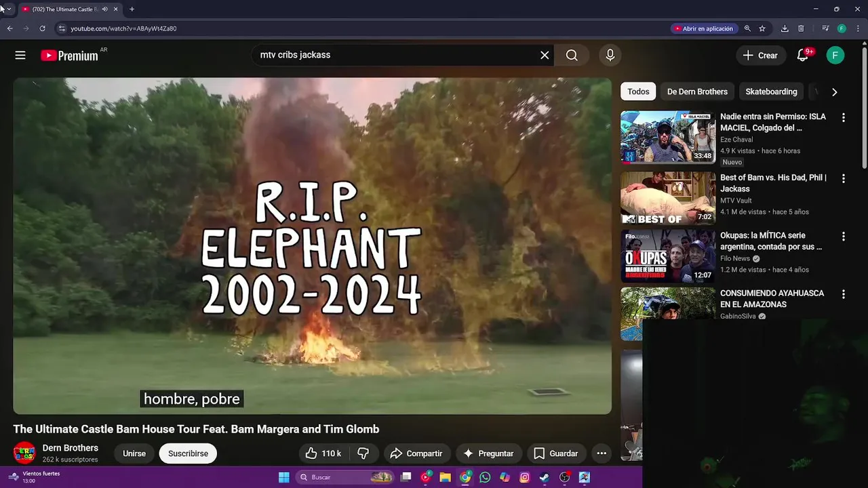Select the De Dern Brothers chip
868x488 pixels.
click(697, 91)
